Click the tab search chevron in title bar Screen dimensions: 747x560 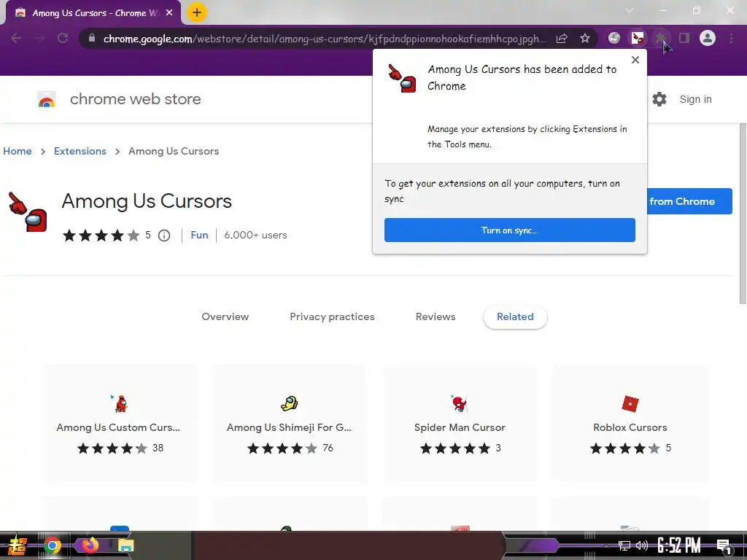[630, 10]
